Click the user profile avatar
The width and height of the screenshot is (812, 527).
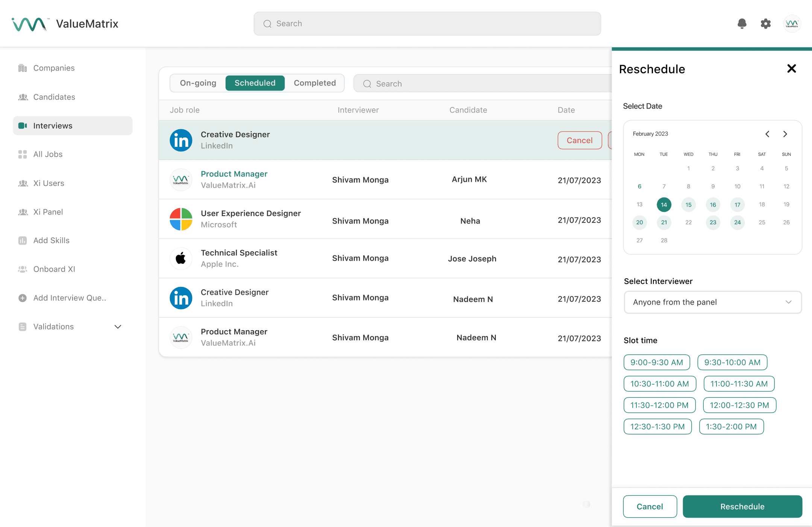coord(792,24)
